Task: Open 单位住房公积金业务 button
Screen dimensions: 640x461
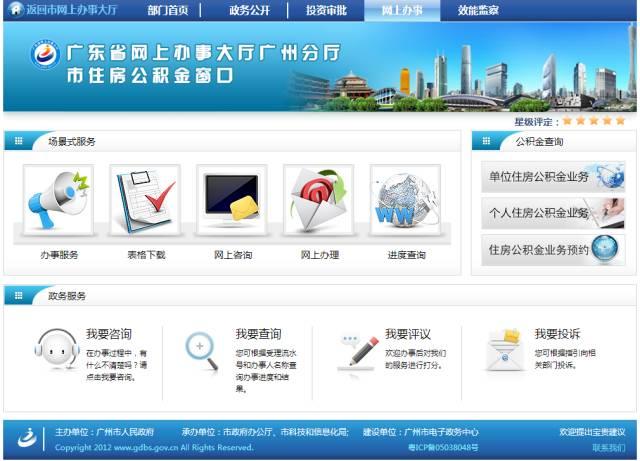Action: click(x=553, y=177)
